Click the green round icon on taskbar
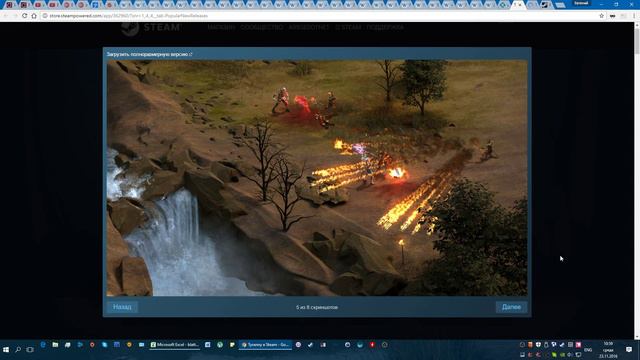 click(220, 345)
